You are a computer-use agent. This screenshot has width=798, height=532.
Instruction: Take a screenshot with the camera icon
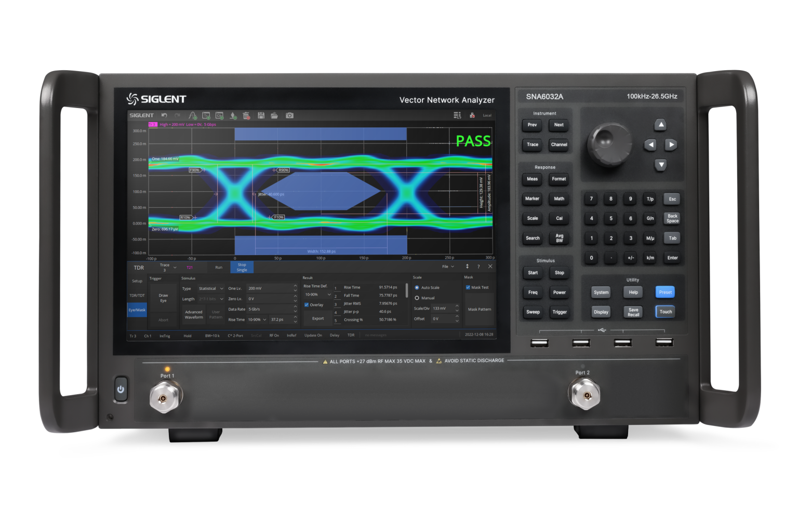pos(290,115)
